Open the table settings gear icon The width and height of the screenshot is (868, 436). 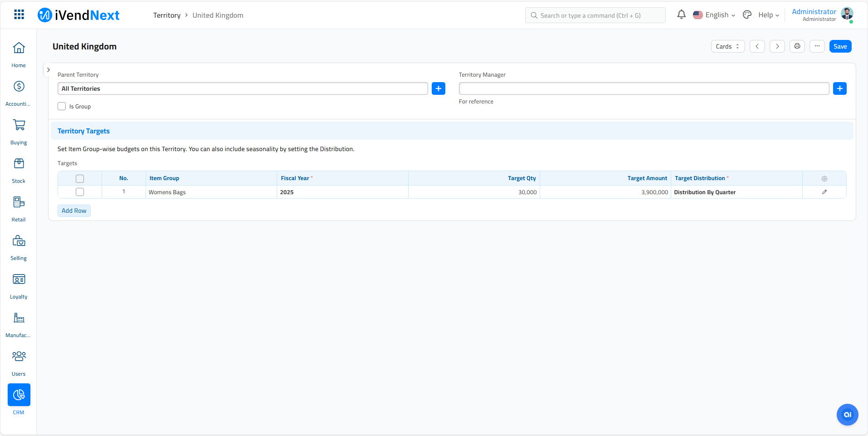(824, 179)
